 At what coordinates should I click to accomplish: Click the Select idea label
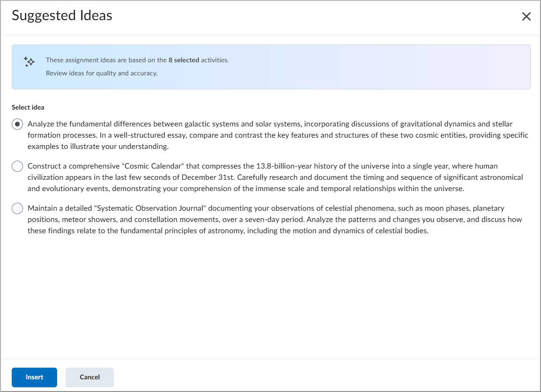27,107
